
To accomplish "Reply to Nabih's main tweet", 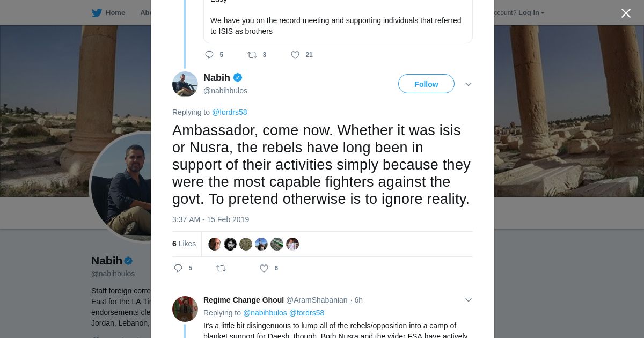I will tap(178, 268).
